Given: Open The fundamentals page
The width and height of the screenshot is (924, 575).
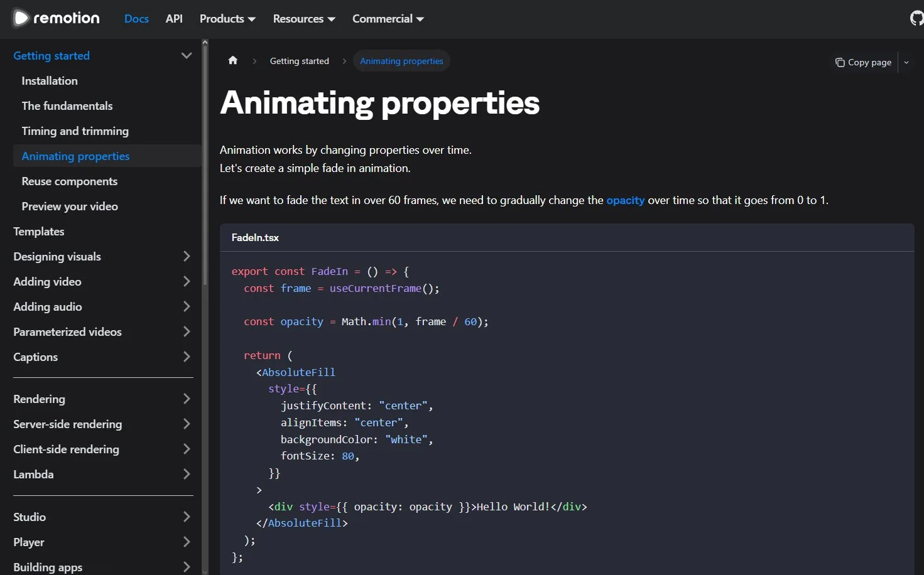Looking at the screenshot, I should tap(67, 106).
